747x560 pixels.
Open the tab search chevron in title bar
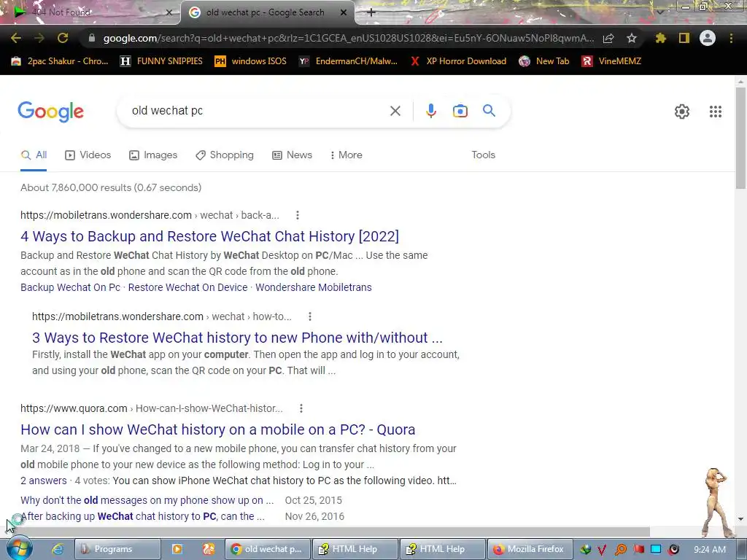(659, 12)
